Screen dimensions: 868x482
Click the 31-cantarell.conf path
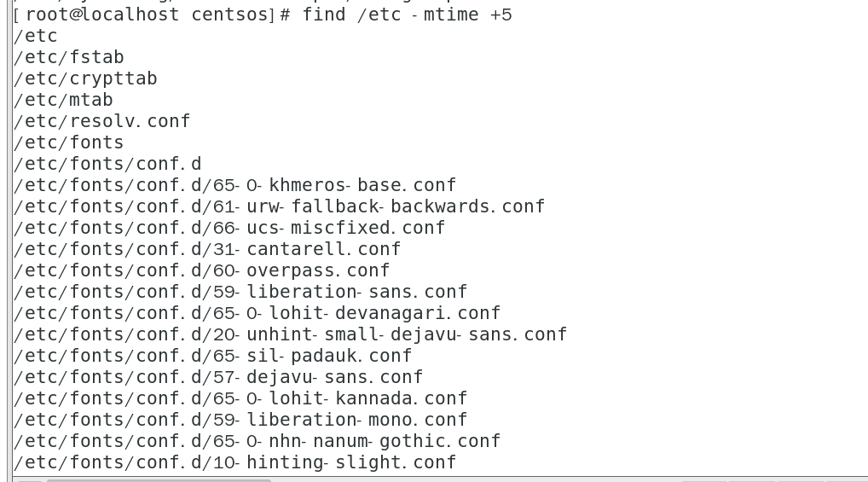coord(207,249)
